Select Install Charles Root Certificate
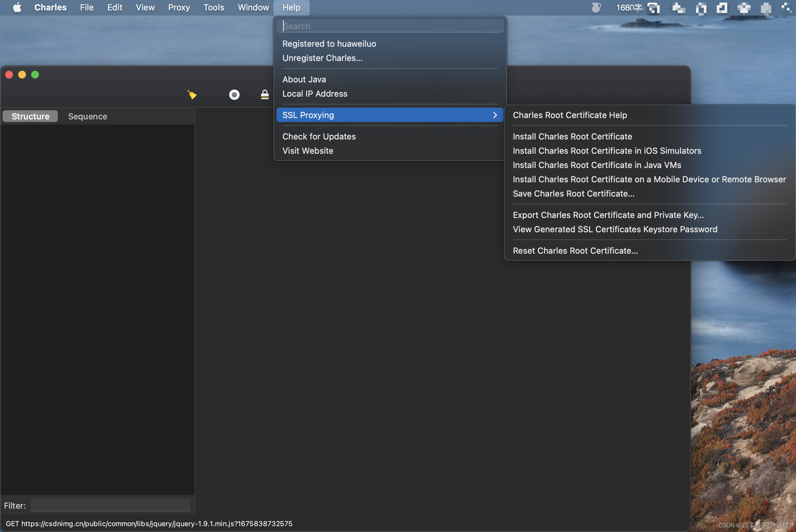 [x=650, y=136]
